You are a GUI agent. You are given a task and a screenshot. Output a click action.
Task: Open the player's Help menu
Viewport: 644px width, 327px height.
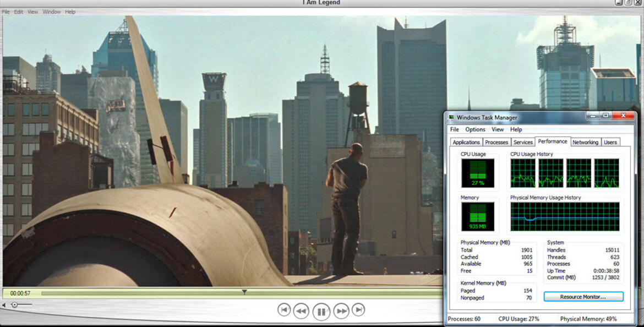70,12
